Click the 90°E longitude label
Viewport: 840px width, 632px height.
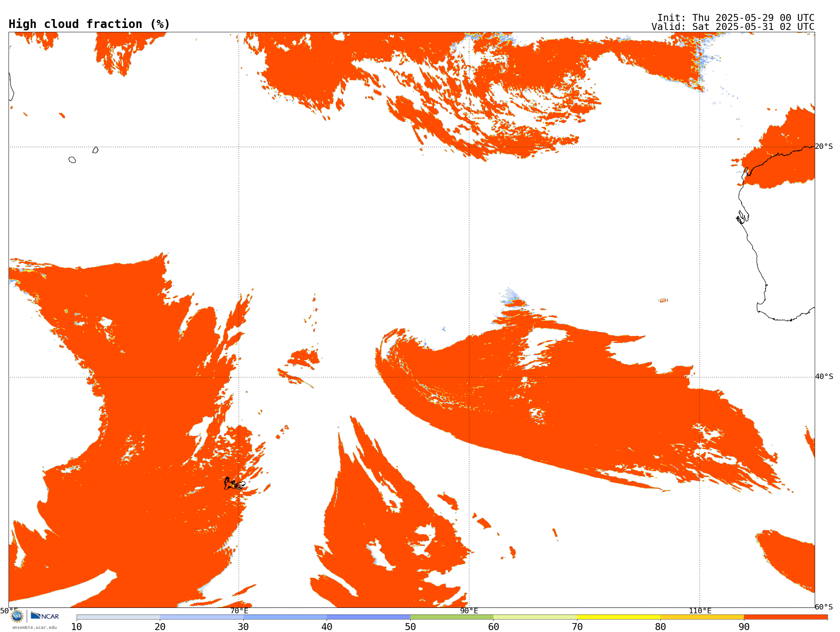[469, 611]
